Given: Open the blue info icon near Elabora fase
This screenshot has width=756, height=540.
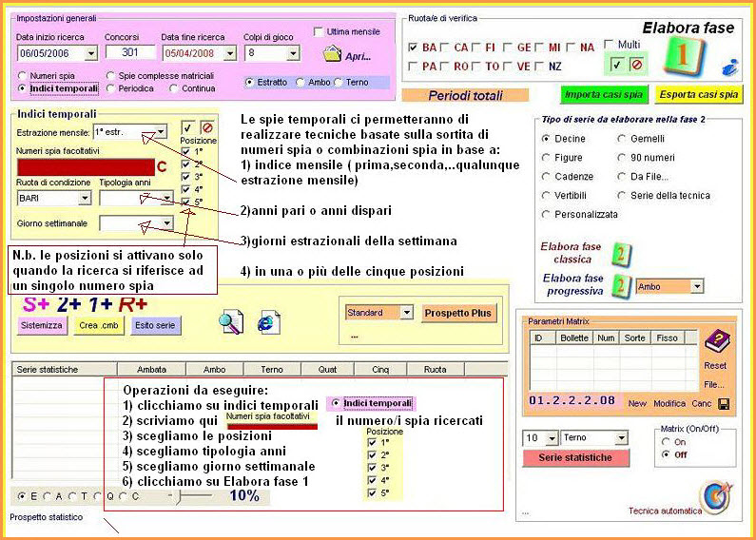Looking at the screenshot, I should (729, 68).
